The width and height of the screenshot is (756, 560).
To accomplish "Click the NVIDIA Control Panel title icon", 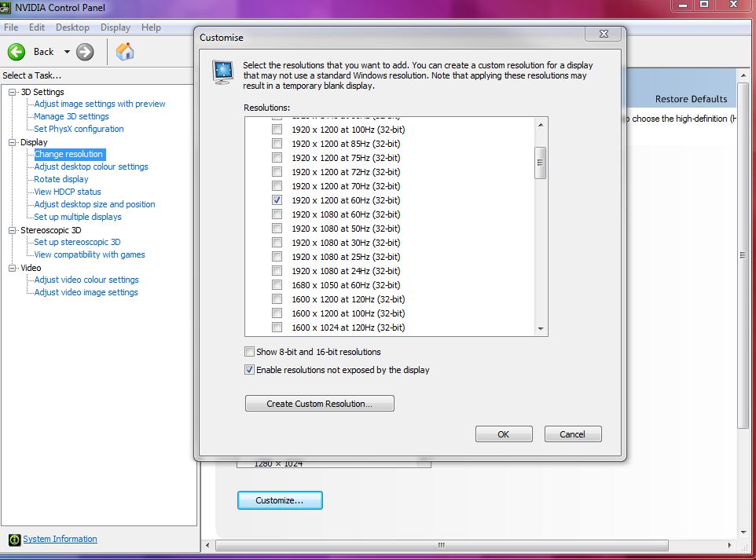I will (6, 8).
